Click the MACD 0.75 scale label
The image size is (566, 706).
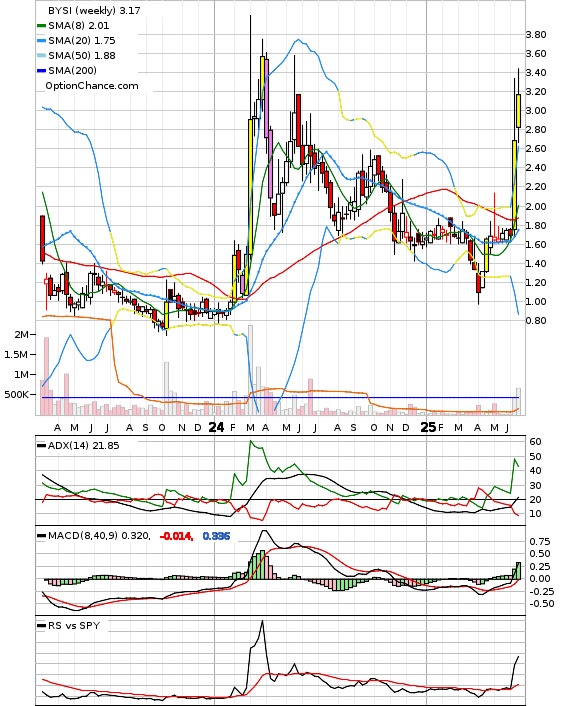click(x=539, y=542)
